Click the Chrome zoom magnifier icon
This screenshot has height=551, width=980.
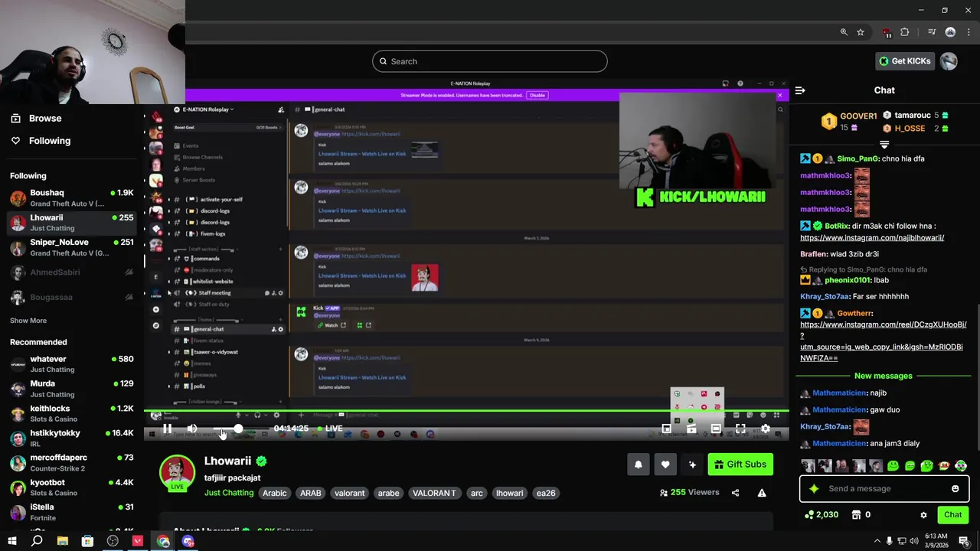844,32
